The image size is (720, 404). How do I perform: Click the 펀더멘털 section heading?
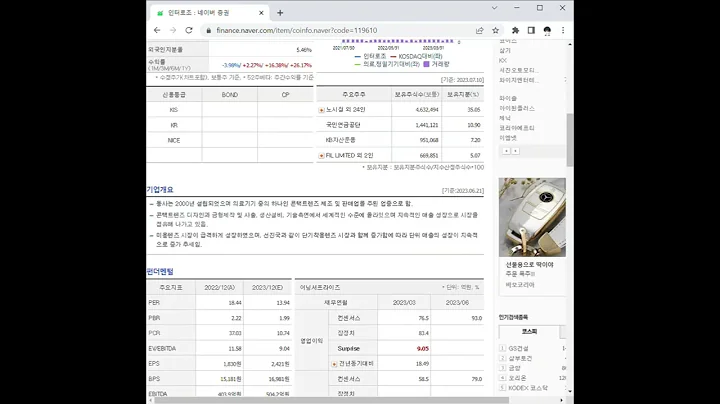tap(160, 272)
